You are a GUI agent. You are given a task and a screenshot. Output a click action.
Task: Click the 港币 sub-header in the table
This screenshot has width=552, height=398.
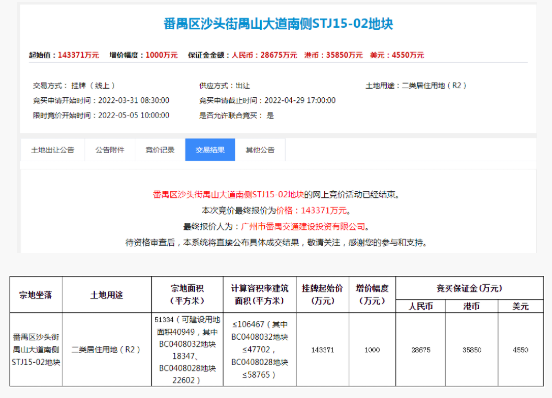(472, 306)
